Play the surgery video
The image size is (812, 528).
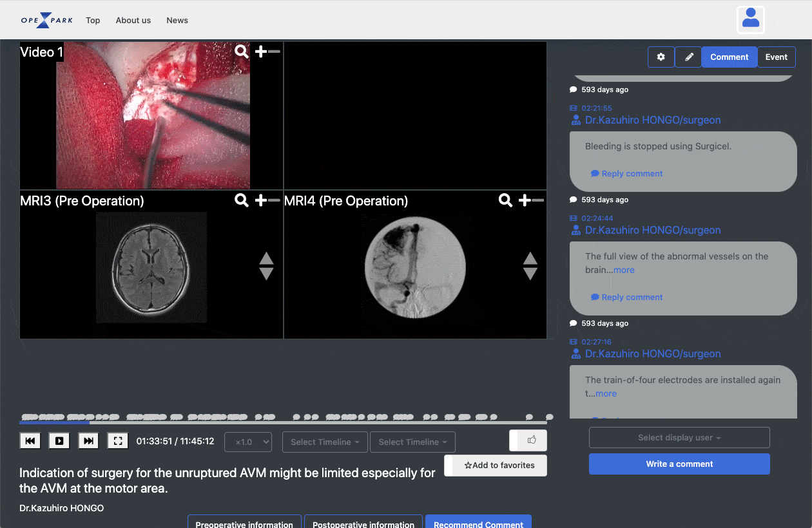coord(59,441)
